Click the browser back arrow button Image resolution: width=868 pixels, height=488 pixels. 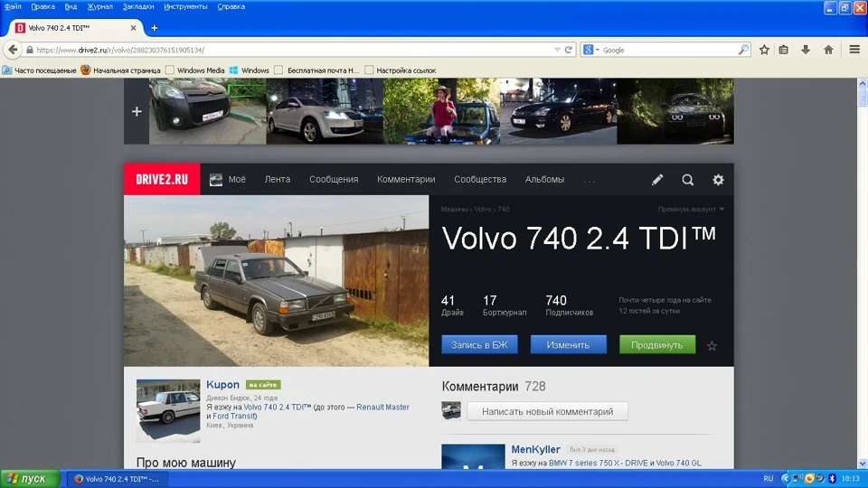(13, 50)
